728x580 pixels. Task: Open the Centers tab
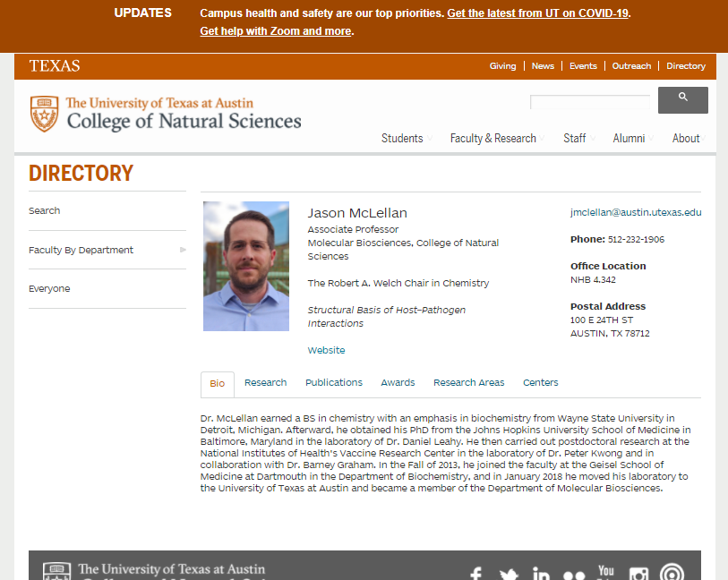click(541, 382)
